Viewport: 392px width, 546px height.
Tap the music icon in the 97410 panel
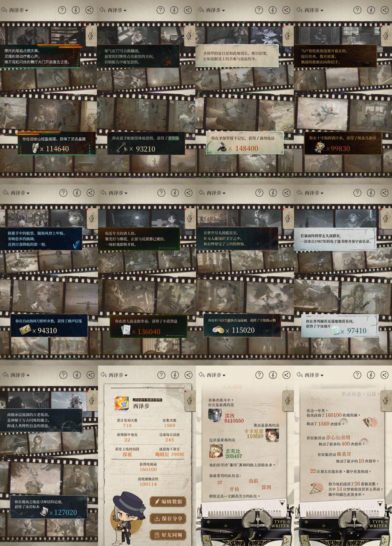(370, 192)
